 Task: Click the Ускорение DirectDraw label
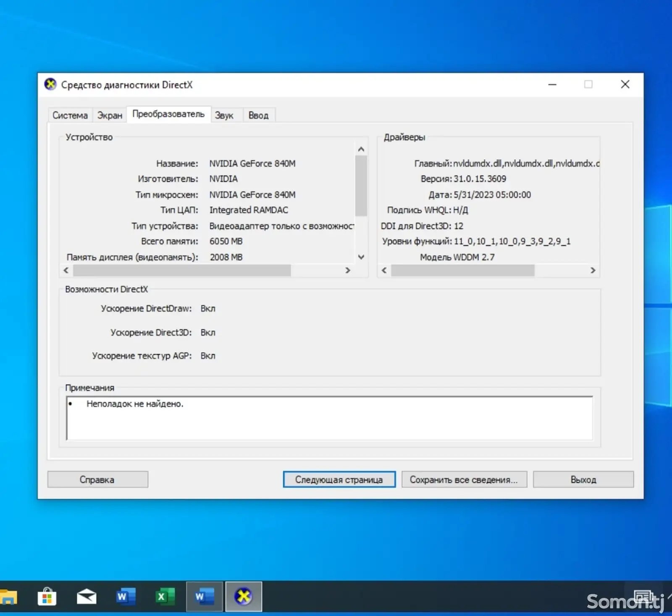[x=146, y=309]
